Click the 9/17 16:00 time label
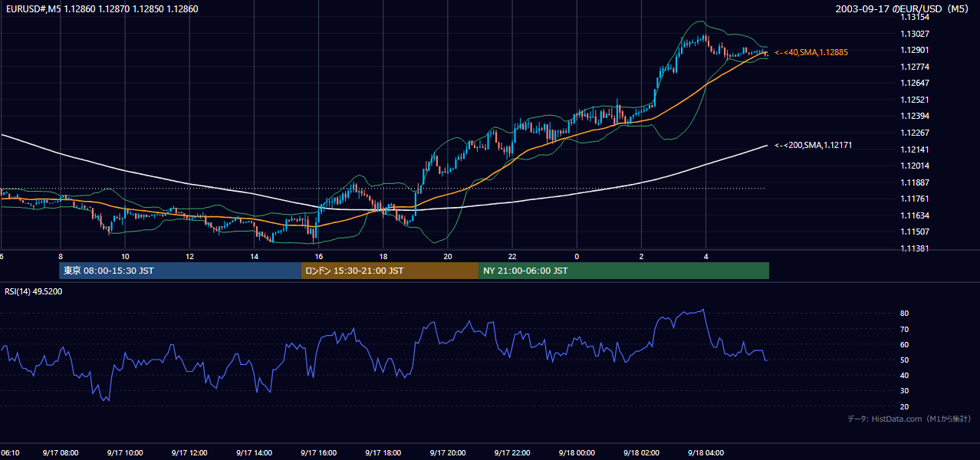This screenshot has width=980, height=460. [318, 453]
